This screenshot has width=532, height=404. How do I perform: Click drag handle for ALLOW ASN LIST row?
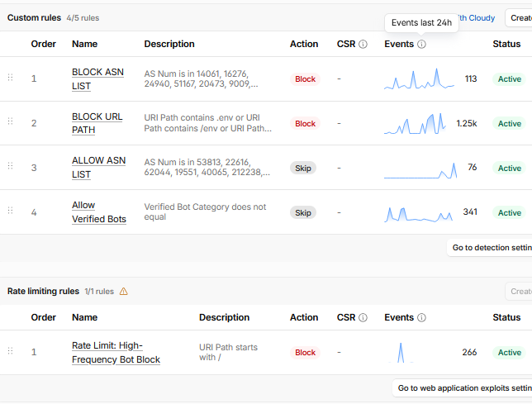(x=10, y=166)
